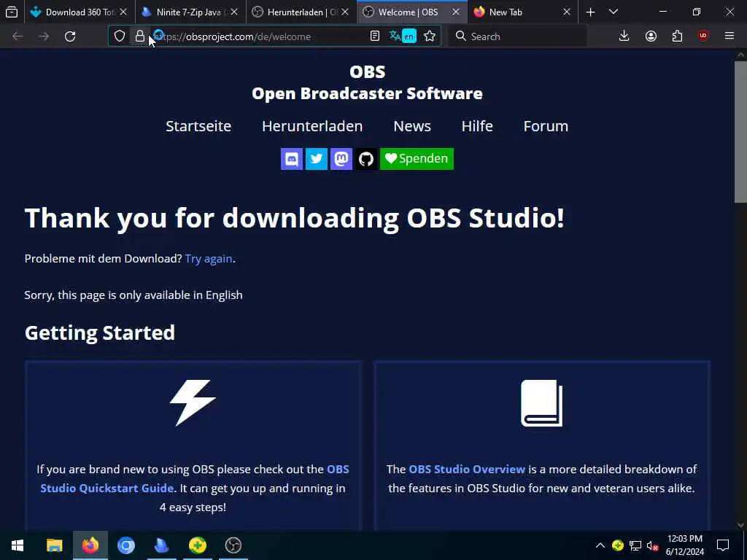
Task: Close the New Tab tab
Action: (x=566, y=12)
